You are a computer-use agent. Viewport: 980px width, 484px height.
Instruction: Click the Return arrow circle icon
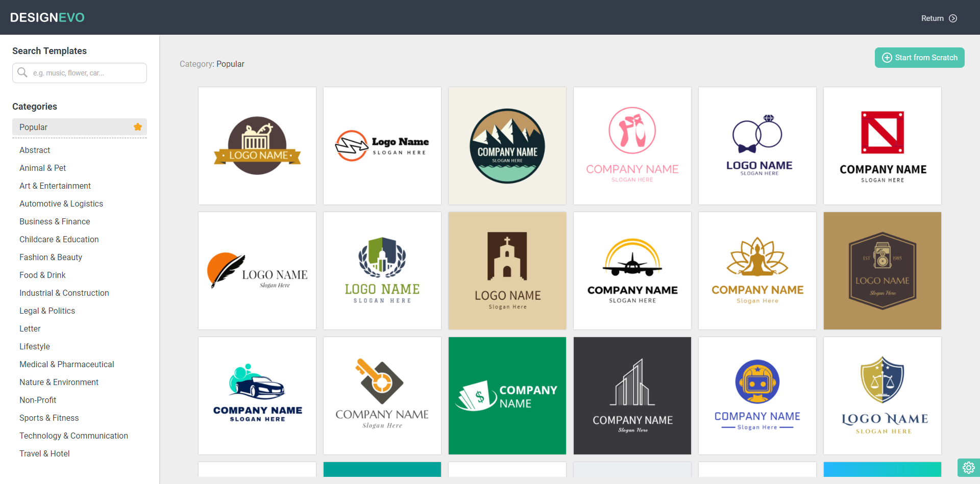(953, 18)
